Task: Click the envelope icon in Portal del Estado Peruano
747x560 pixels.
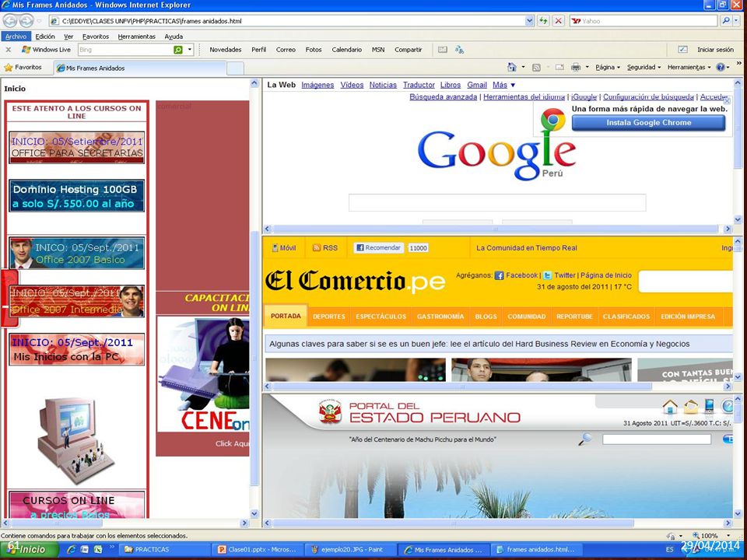Action: pyautogui.click(x=691, y=407)
